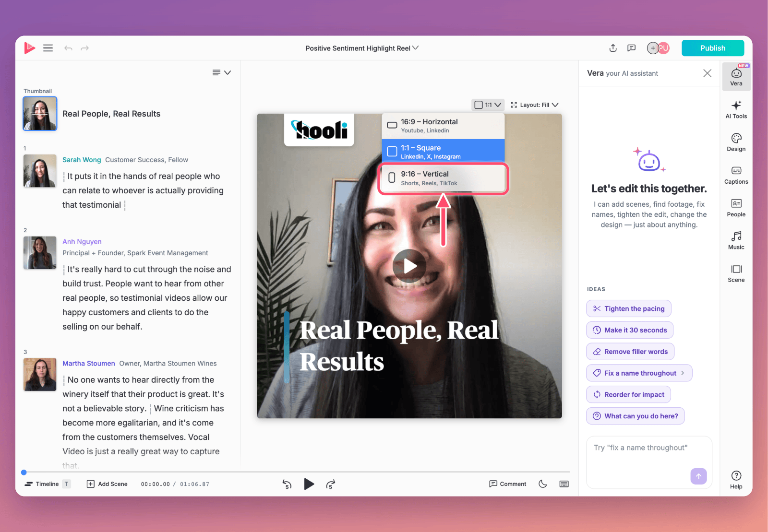
Task: Toggle the Timeline view
Action: point(42,484)
